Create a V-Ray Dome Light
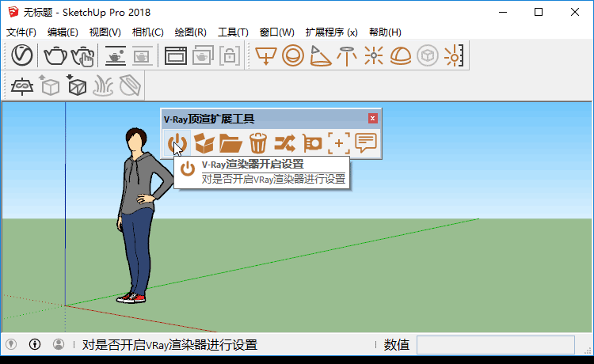 tap(401, 55)
